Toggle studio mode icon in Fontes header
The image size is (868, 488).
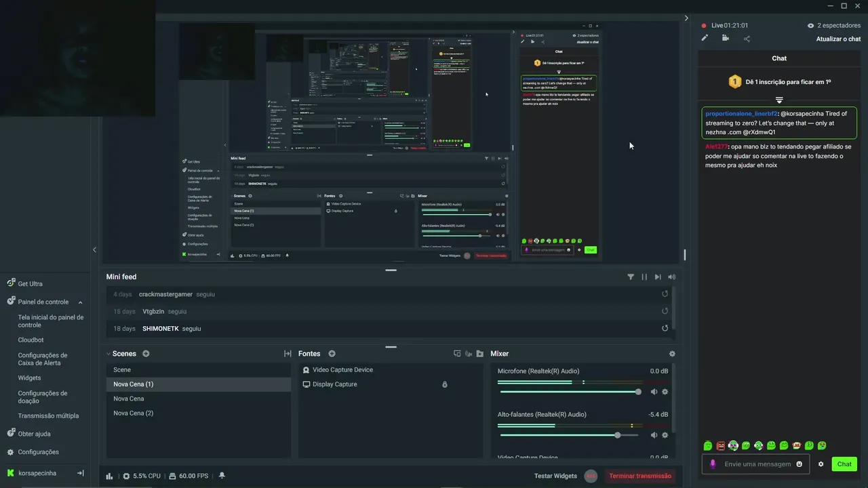pyautogui.click(x=457, y=354)
